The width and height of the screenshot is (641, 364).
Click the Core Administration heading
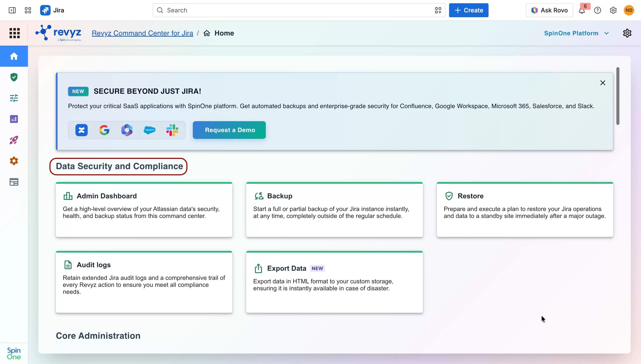click(98, 336)
